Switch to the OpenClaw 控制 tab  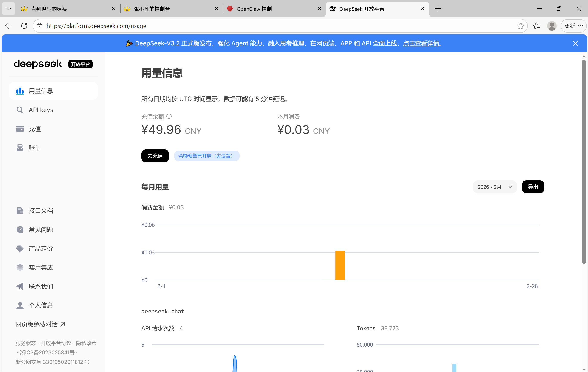(254, 9)
